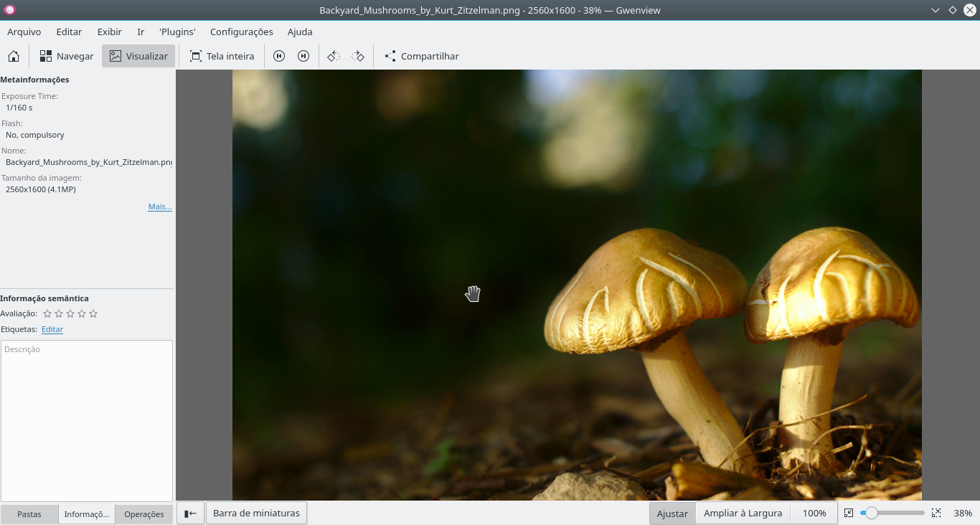Rotate the image to the left
Viewport: 980px width, 525px height.
coord(332,55)
